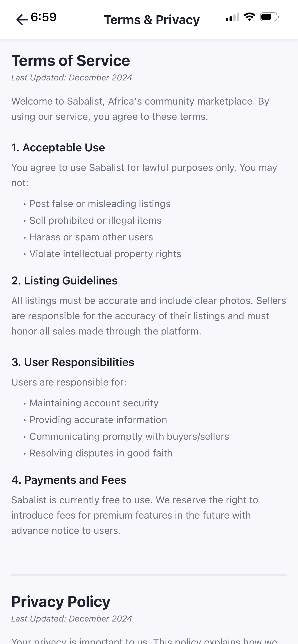Tap the 'Violate intellectual property rights' bullet
This screenshot has height=644, width=298.
tap(105, 254)
